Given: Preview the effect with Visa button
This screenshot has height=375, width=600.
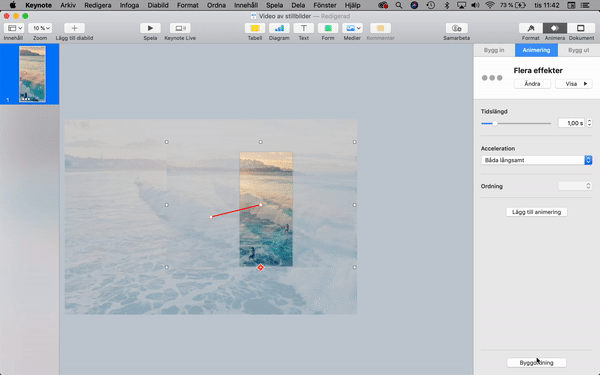Looking at the screenshot, I should tap(574, 84).
